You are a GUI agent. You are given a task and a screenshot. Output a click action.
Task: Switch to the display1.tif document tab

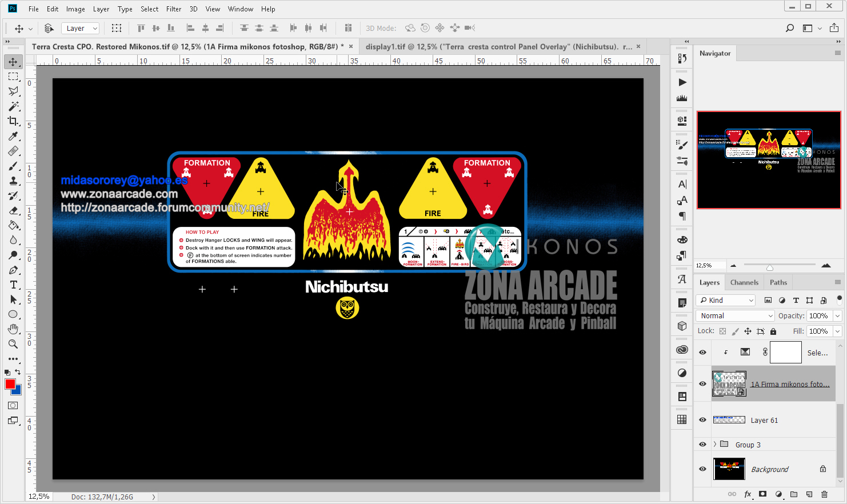click(x=498, y=47)
